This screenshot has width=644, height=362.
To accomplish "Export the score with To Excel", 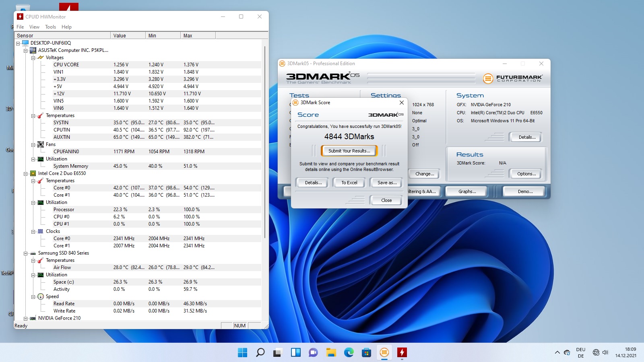I will [349, 183].
